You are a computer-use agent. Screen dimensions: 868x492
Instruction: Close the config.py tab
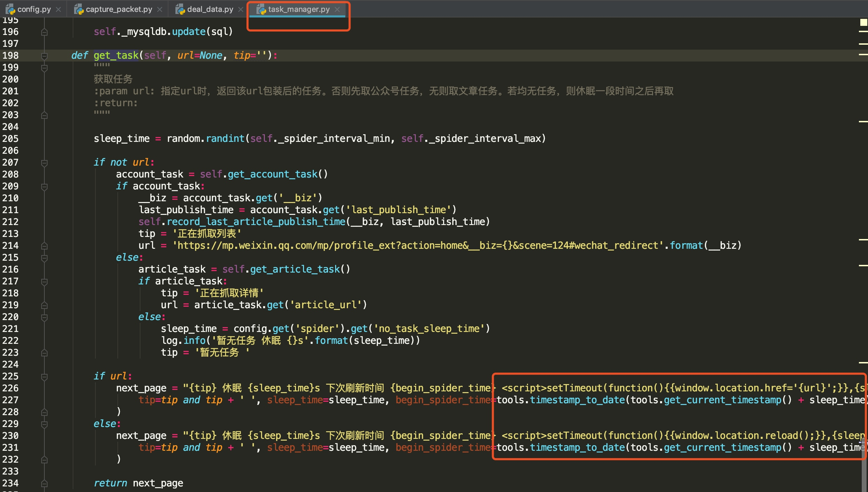(x=58, y=9)
